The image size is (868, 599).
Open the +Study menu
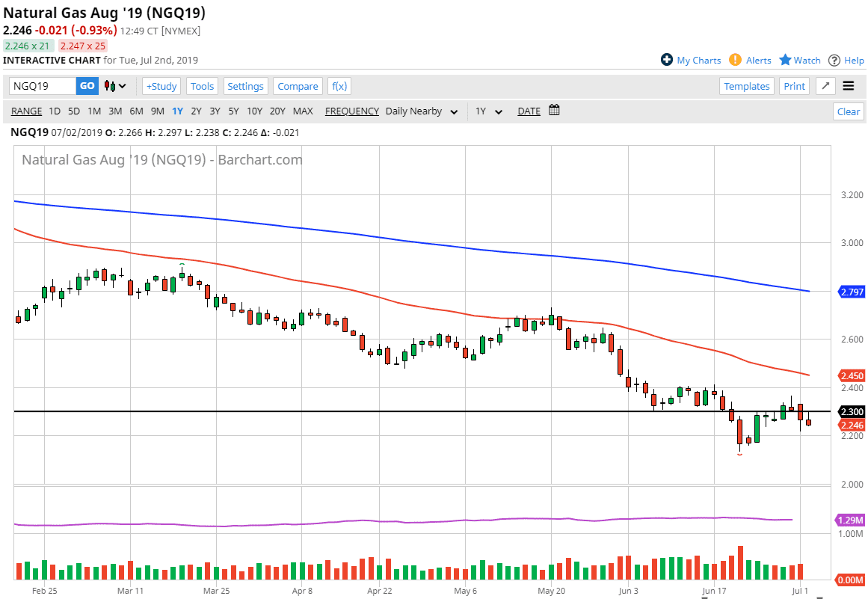pos(161,86)
